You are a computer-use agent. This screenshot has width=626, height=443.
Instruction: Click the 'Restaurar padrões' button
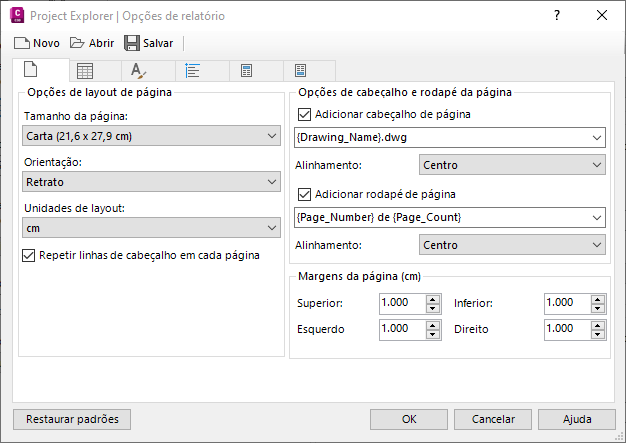(72, 419)
